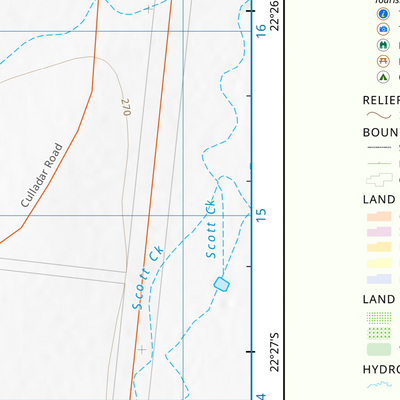Click the orange land tenure swatch
Viewport: 400px width, 400px height.
tap(379, 216)
